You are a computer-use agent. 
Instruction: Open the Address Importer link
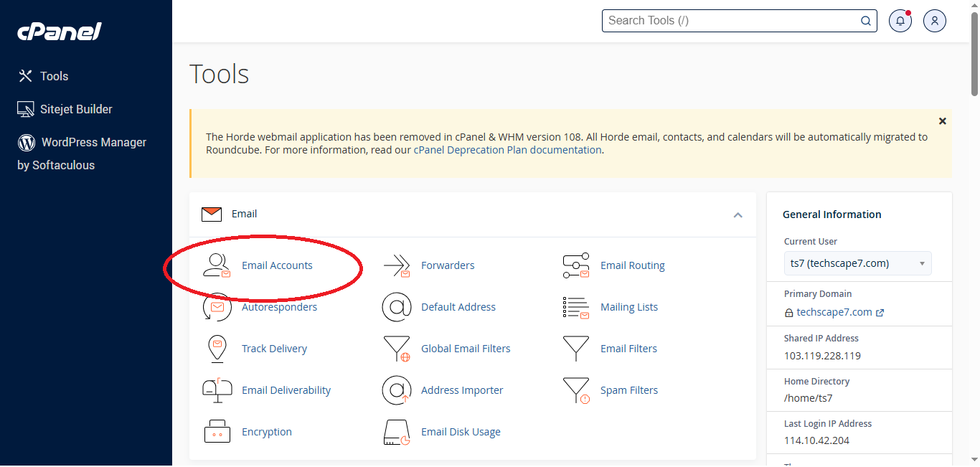(462, 390)
